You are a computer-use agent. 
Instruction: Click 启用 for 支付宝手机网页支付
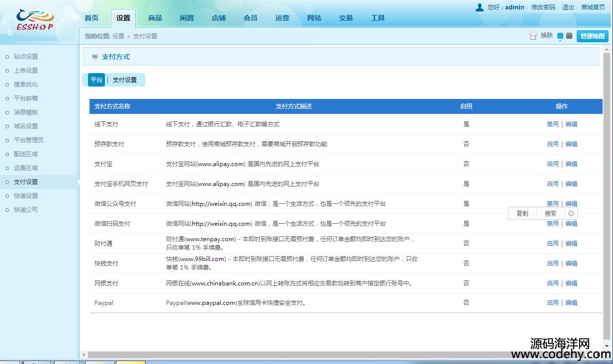point(553,184)
